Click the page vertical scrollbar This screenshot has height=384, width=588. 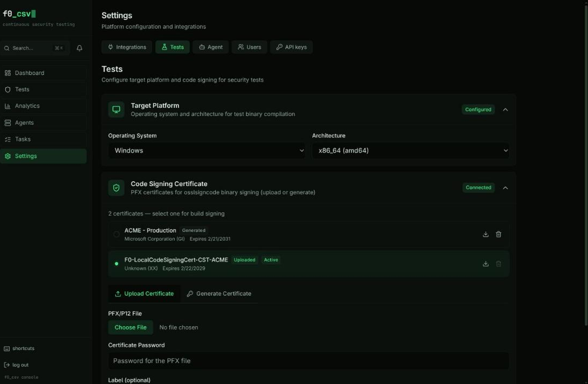586,165
